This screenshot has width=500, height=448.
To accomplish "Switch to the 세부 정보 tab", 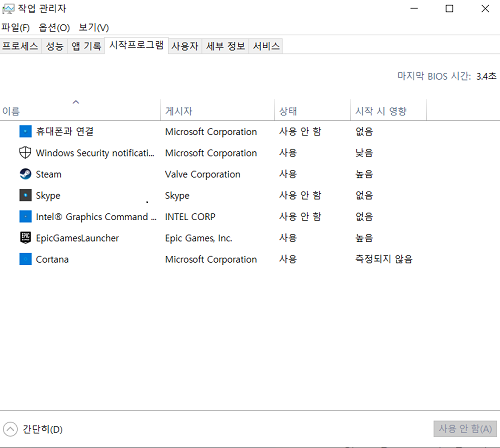I will (225, 46).
